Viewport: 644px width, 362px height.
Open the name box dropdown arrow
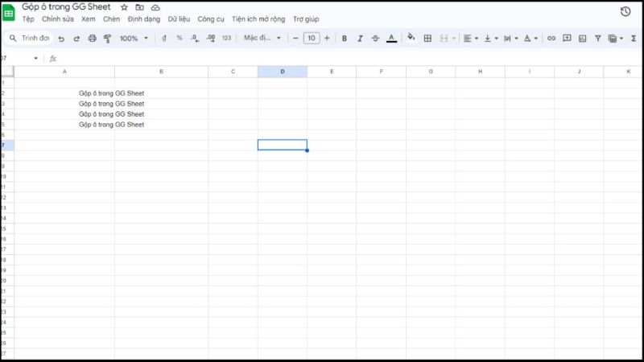[35, 58]
